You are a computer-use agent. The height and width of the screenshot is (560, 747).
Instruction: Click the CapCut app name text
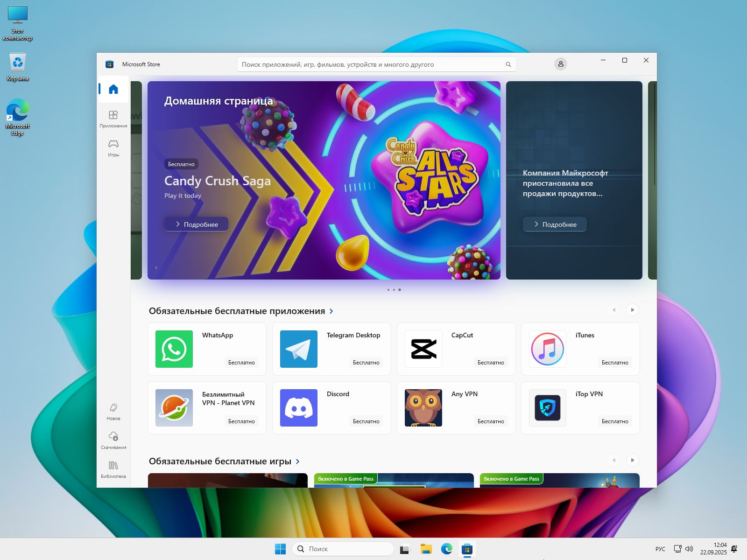[x=462, y=335]
